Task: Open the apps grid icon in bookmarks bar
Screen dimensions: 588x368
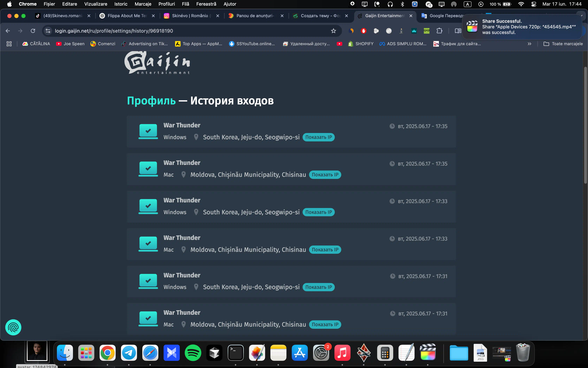Action: pos(9,44)
